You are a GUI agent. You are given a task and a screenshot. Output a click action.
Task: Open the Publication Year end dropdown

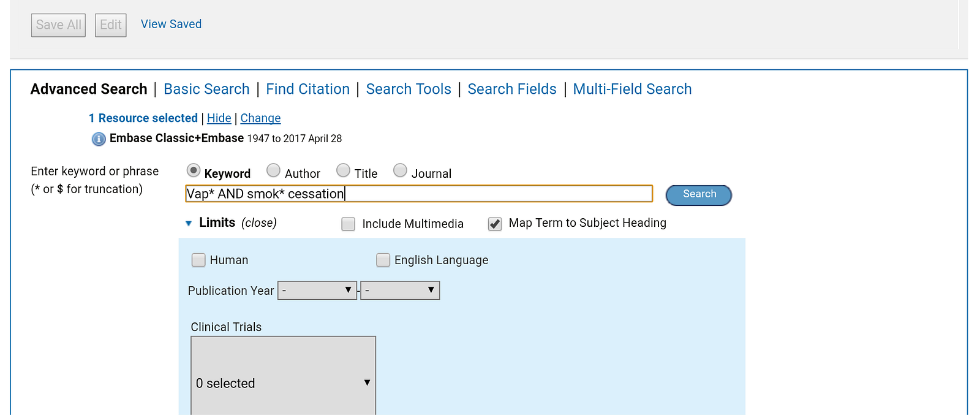point(400,290)
